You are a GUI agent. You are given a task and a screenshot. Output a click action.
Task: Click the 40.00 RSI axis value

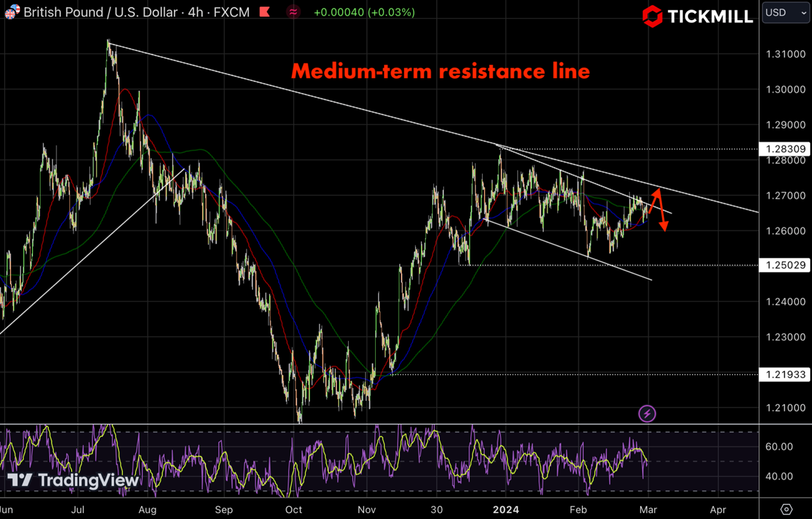(779, 476)
